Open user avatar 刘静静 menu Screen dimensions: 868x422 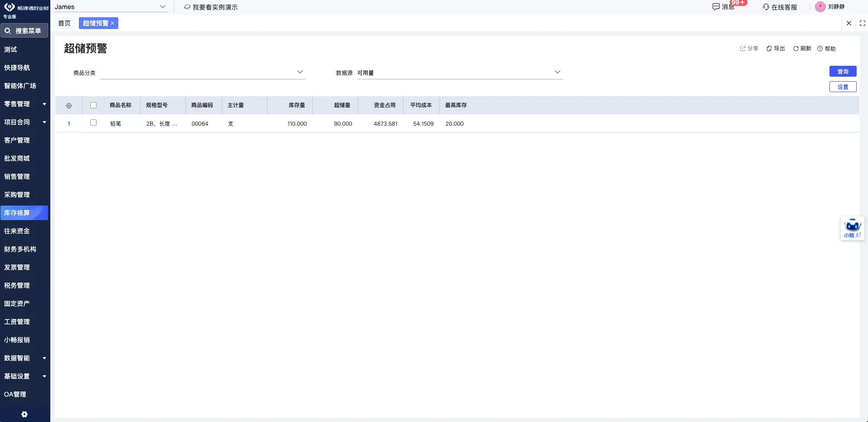coord(830,7)
